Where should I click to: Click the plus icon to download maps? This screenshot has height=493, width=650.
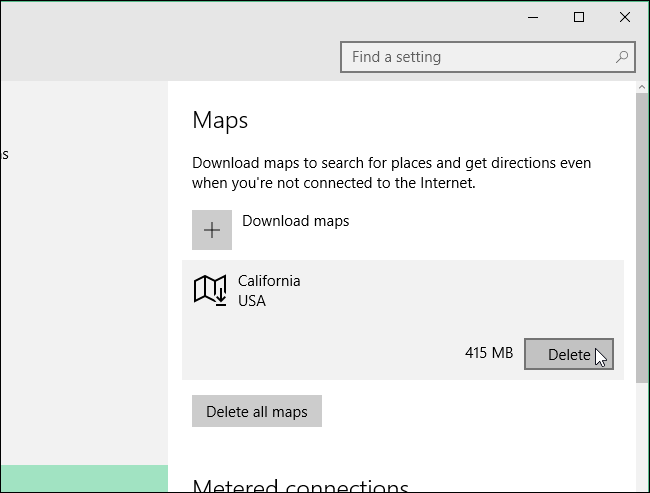coord(212,230)
